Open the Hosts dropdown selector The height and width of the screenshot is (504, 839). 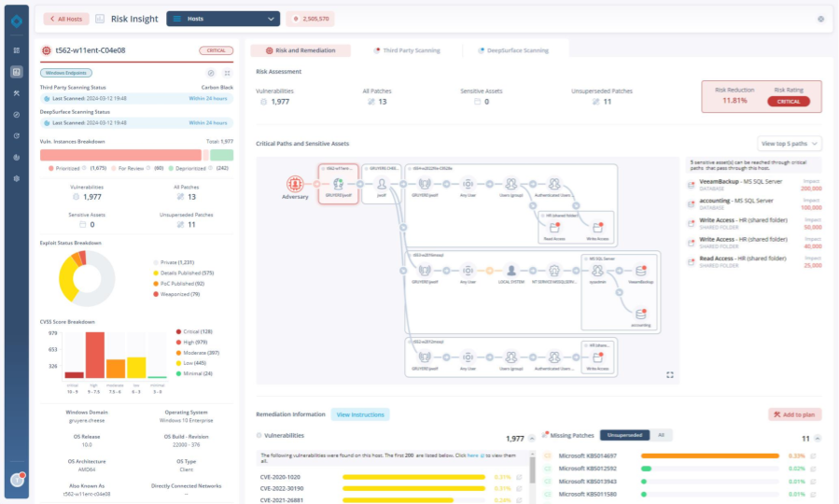click(223, 19)
